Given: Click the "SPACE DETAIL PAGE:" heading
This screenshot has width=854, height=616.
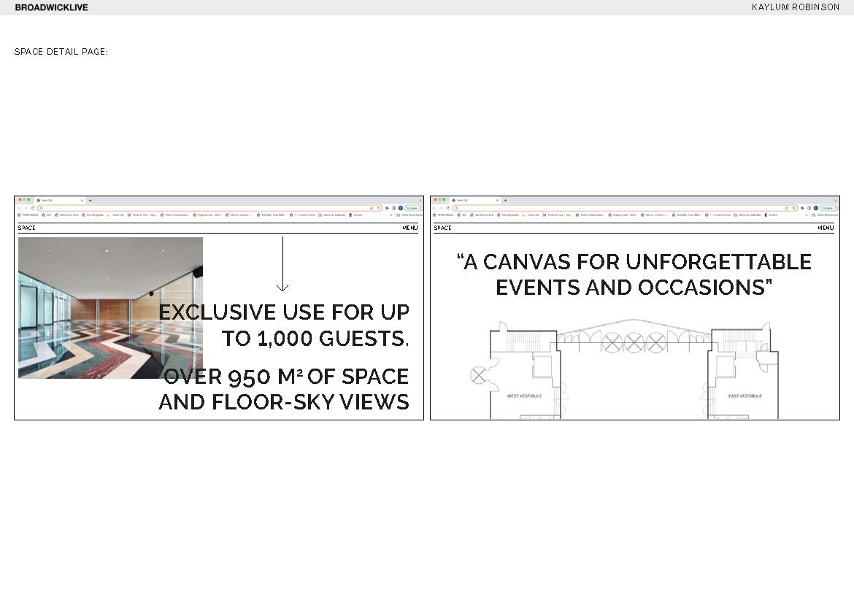Looking at the screenshot, I should [61, 51].
